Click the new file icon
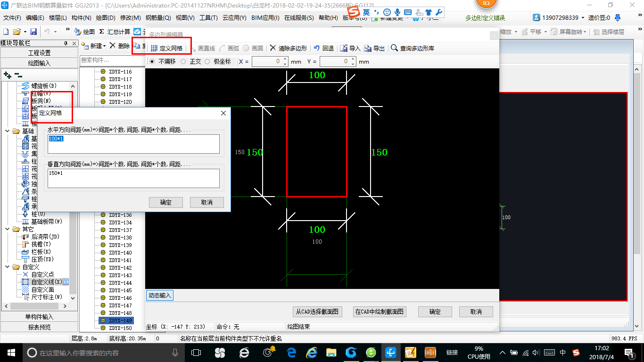The width and height of the screenshot is (644, 362). (x=6, y=32)
